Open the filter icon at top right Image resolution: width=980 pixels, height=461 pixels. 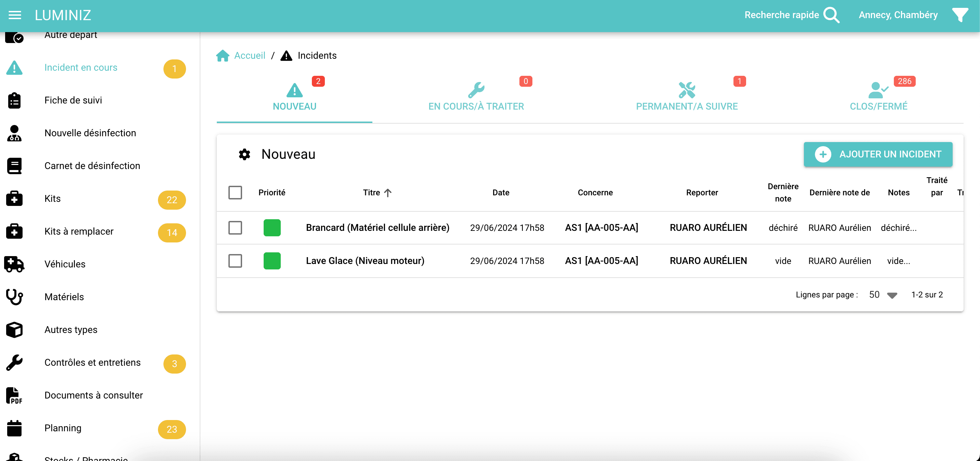point(960,15)
